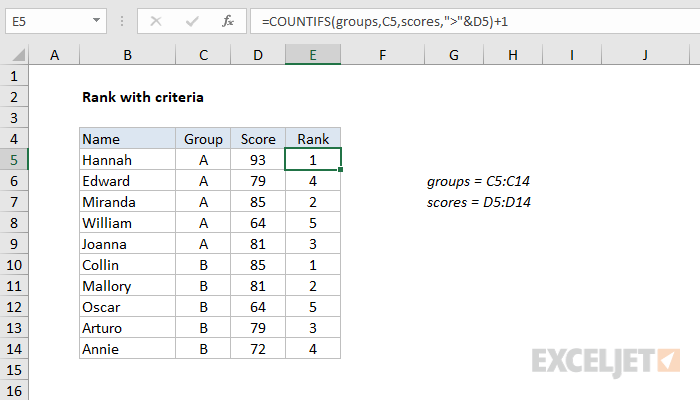
Task: Confirm the formula with the checkmark icon
Action: [192, 21]
